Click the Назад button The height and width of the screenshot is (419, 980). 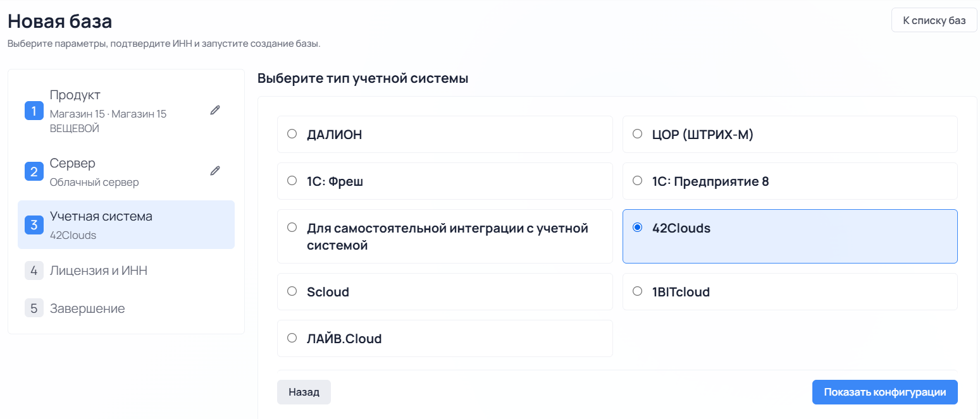304,392
